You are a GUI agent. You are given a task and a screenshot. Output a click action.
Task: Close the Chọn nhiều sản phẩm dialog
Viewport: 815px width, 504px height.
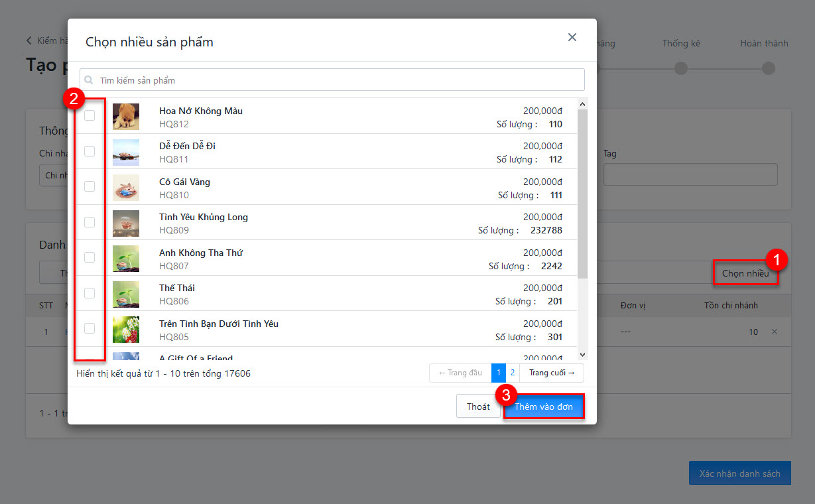[572, 37]
